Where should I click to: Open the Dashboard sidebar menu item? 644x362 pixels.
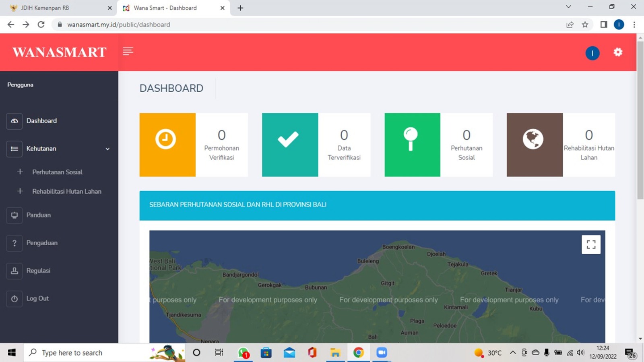41,121
